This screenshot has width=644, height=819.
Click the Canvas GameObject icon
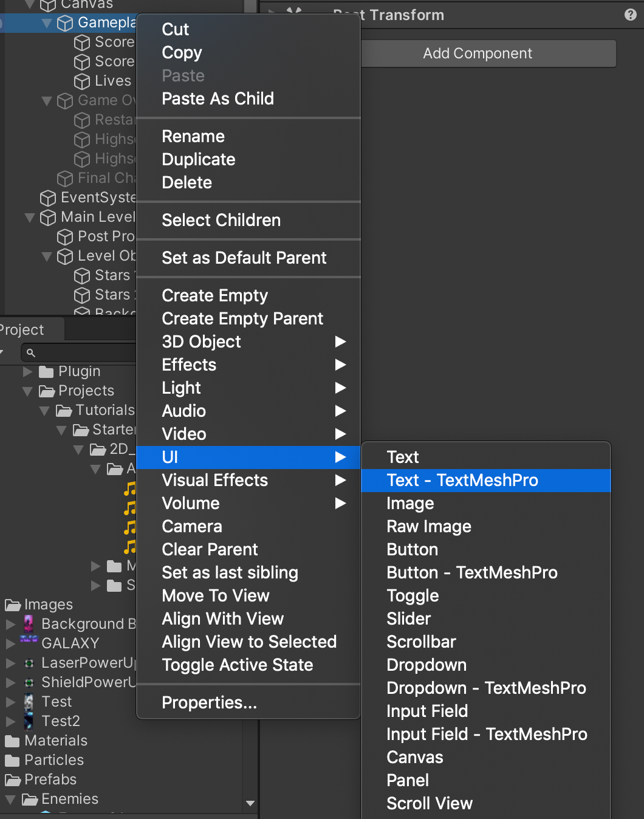coord(47,5)
